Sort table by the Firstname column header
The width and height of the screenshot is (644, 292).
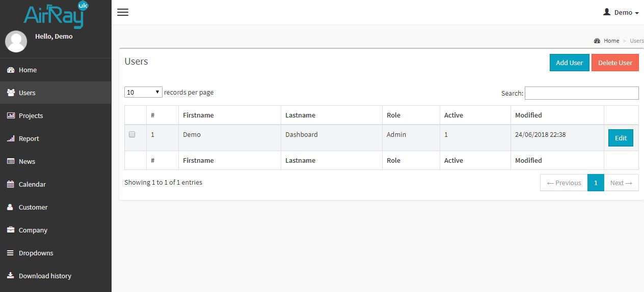[198, 115]
